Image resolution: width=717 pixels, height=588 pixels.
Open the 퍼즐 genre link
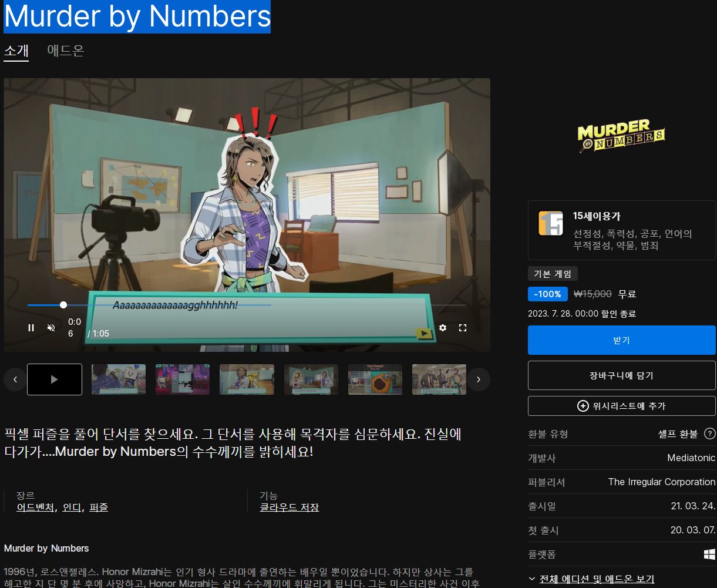coord(99,508)
